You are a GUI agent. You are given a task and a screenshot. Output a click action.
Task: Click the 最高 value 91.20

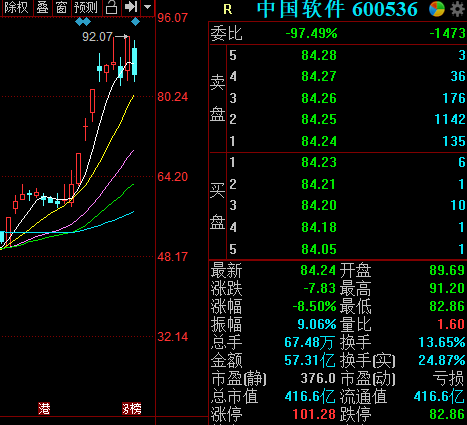click(x=447, y=288)
